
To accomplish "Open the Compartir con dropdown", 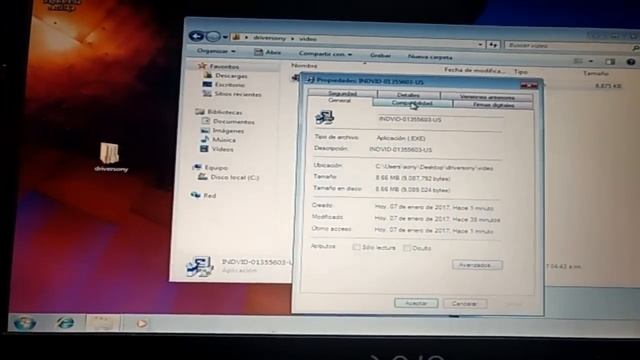I will point(325,54).
